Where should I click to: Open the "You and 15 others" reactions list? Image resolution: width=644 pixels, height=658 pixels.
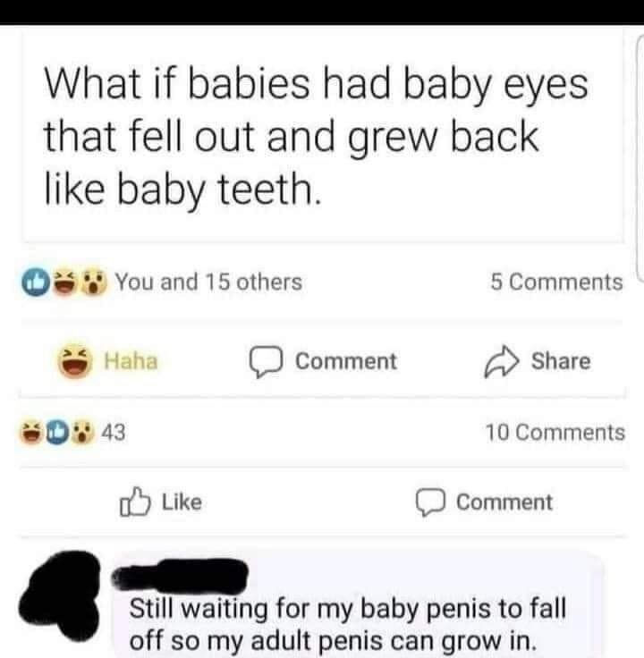coord(208,283)
